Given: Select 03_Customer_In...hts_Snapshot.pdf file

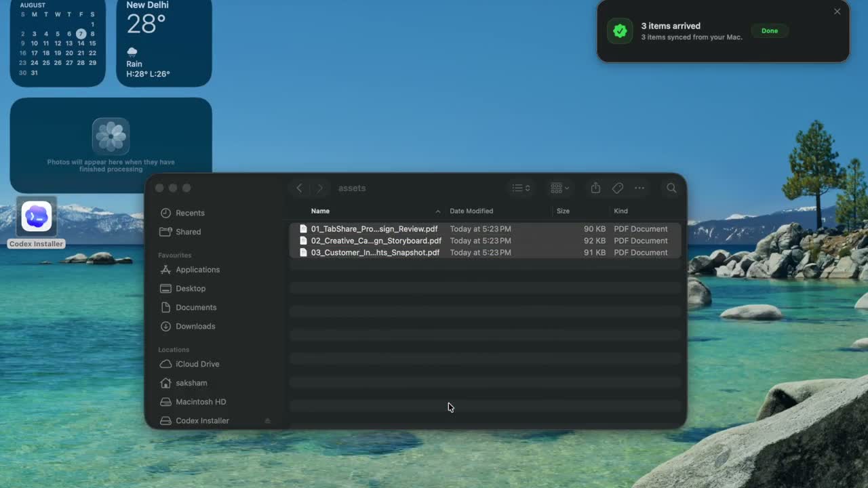Looking at the screenshot, I should [x=485, y=253].
